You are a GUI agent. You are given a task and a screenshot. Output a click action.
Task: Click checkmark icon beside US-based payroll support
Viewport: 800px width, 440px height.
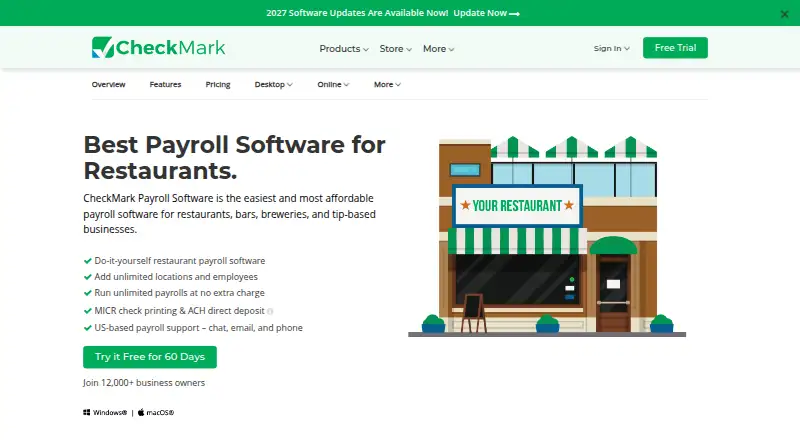[x=87, y=328]
